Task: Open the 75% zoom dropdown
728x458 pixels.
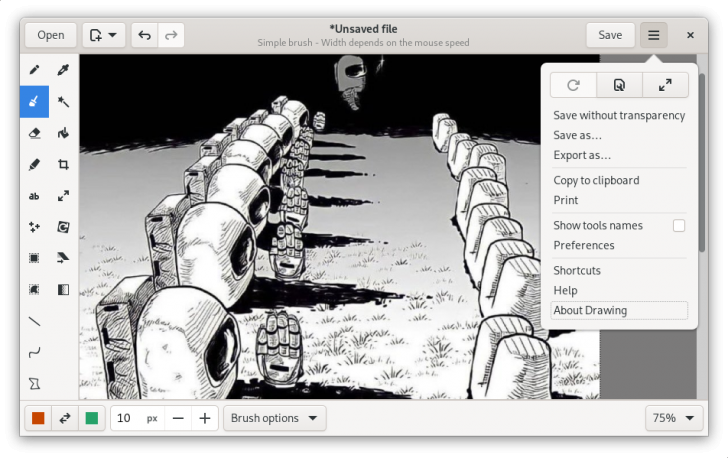Action: click(x=674, y=418)
